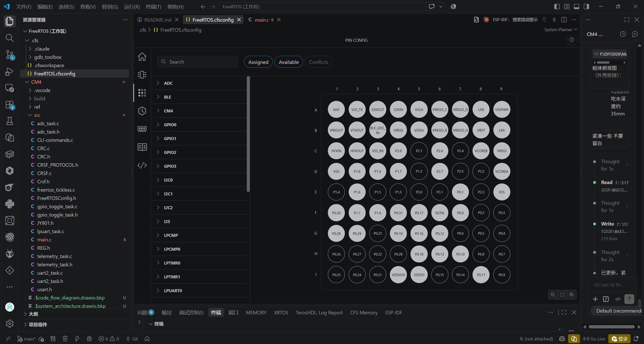The width and height of the screenshot is (644, 344).
Task: Open the Accounts avatar menu
Action: click(10, 307)
